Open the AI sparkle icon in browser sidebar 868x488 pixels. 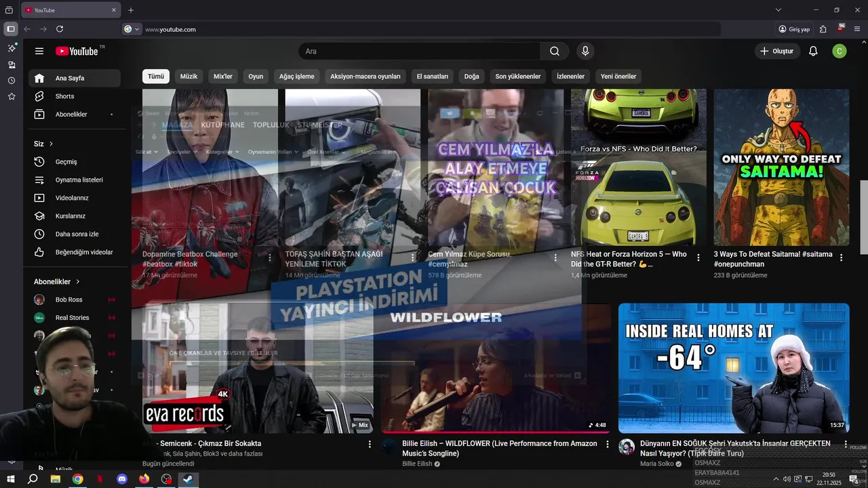pyautogui.click(x=12, y=49)
